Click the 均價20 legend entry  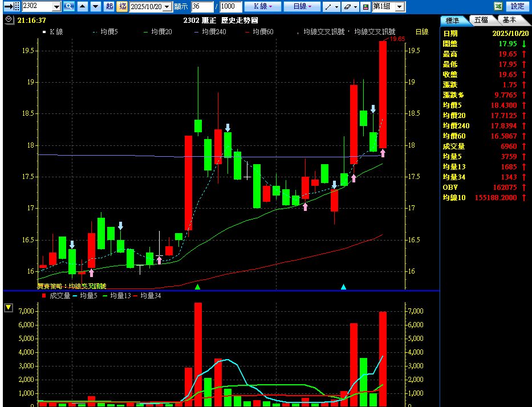click(158, 32)
